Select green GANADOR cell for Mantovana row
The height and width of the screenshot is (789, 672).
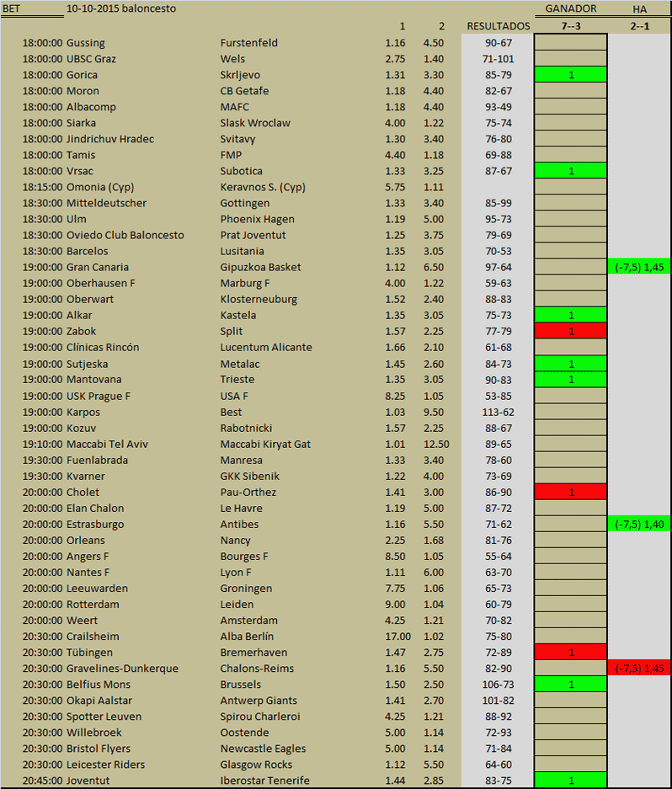tap(571, 380)
